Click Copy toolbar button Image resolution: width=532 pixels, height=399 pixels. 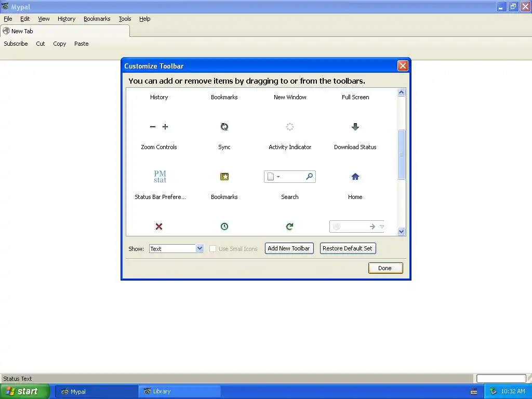coord(60,44)
